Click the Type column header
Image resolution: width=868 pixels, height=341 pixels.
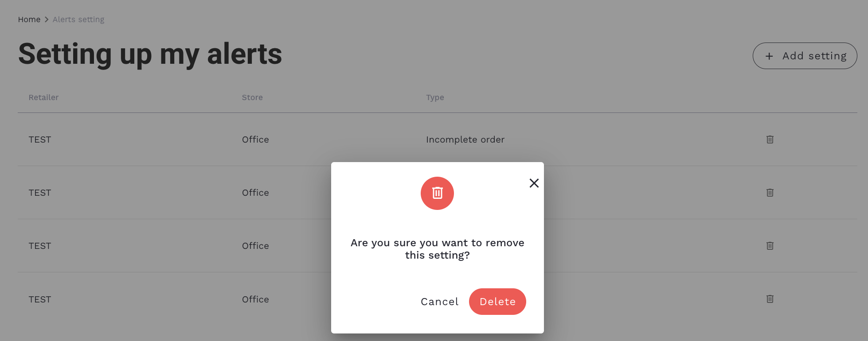click(x=435, y=97)
